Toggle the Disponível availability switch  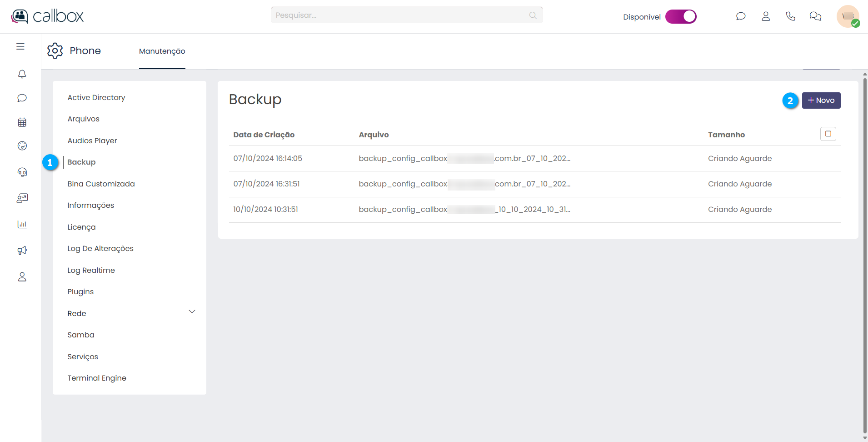[680, 16]
